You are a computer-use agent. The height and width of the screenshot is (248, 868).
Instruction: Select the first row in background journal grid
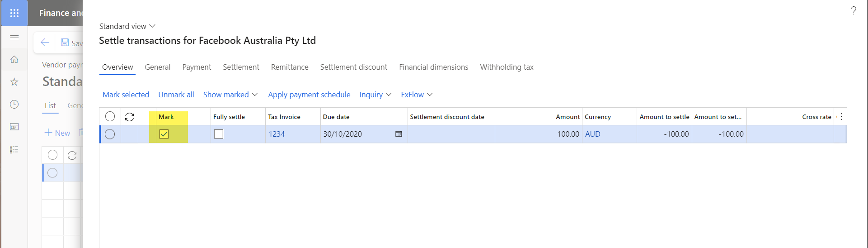[x=52, y=173]
